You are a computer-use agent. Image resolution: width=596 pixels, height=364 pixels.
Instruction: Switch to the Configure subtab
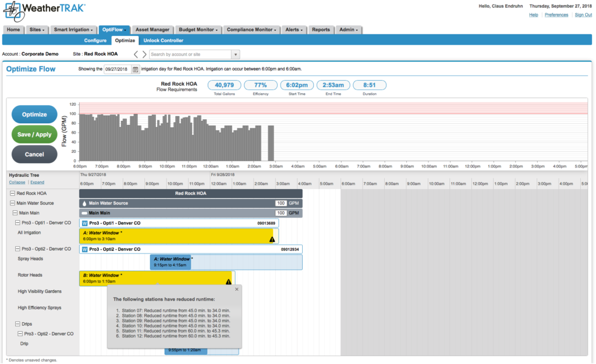click(95, 40)
